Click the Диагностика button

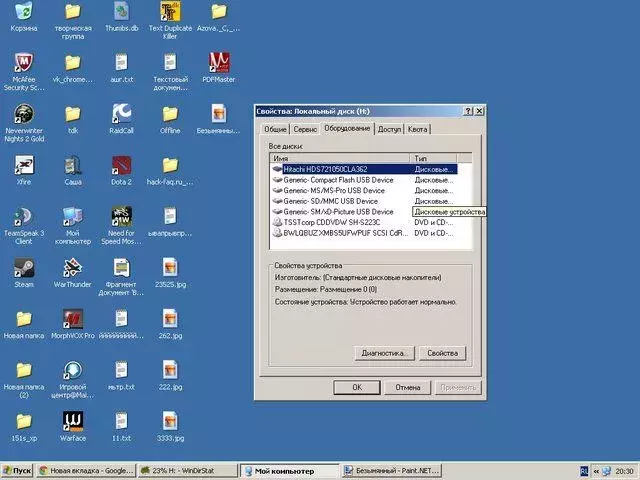click(x=384, y=353)
